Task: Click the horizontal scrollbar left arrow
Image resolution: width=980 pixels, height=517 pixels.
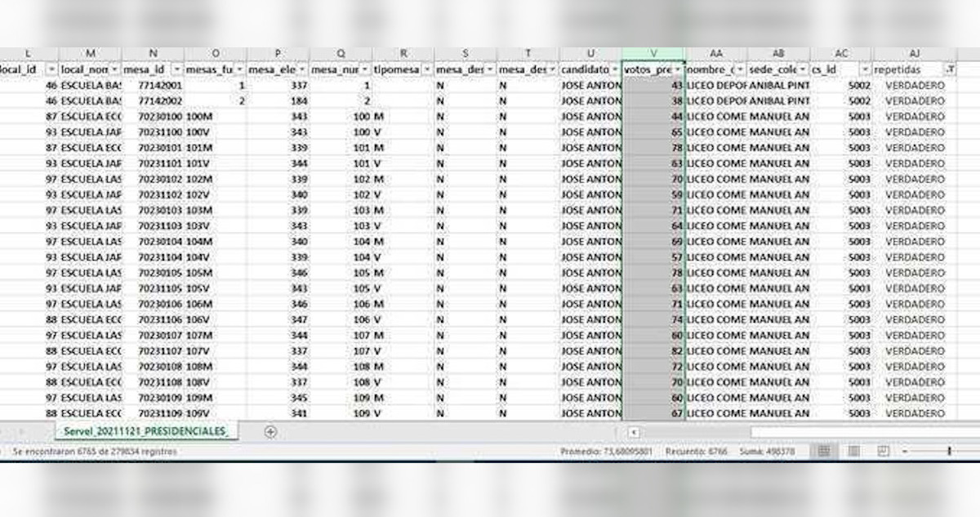Action: [634, 432]
